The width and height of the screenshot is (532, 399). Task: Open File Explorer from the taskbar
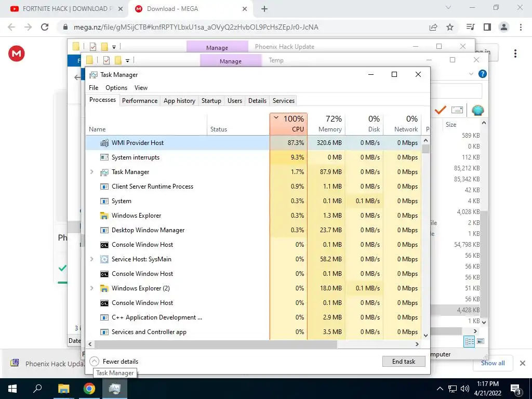63,389
